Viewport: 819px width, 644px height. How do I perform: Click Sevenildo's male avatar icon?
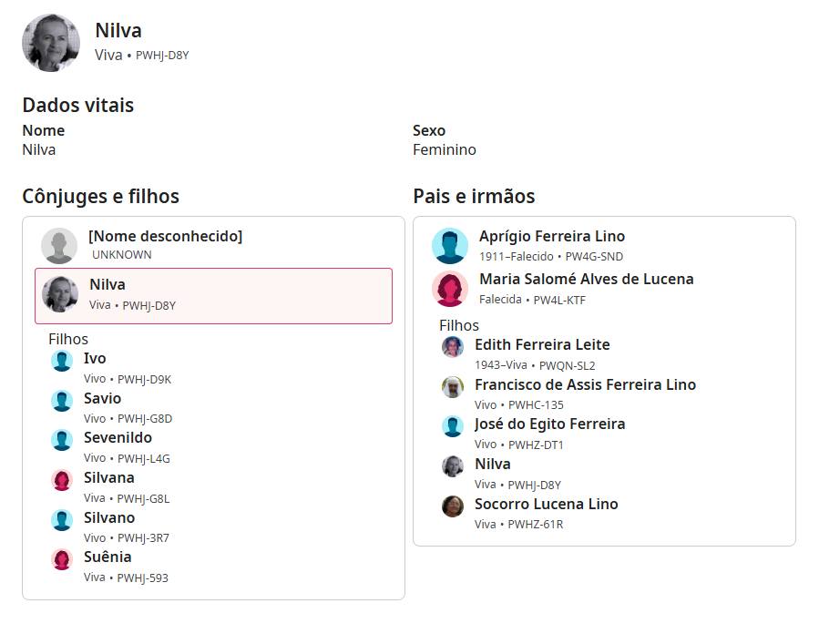point(62,440)
